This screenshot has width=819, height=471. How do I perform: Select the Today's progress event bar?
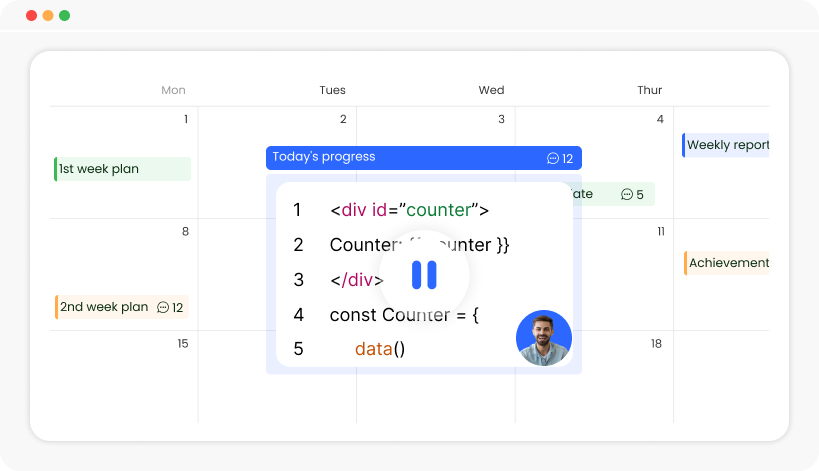(x=424, y=158)
